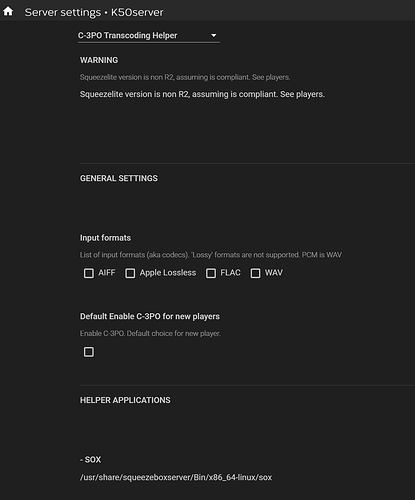The height and width of the screenshot is (500, 415).
Task: Go to the home screen via house icon
Action: [8, 11]
